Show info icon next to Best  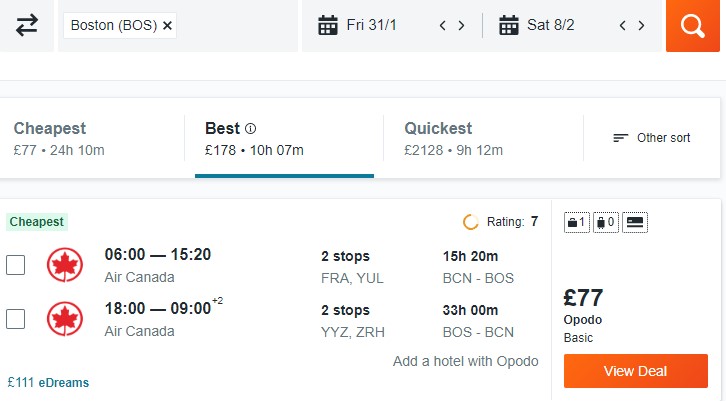250,129
